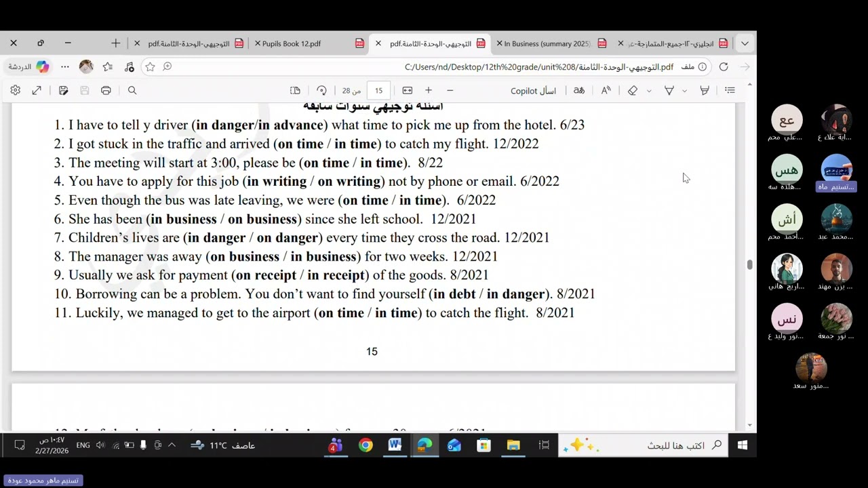Refresh the current page

coord(724,66)
